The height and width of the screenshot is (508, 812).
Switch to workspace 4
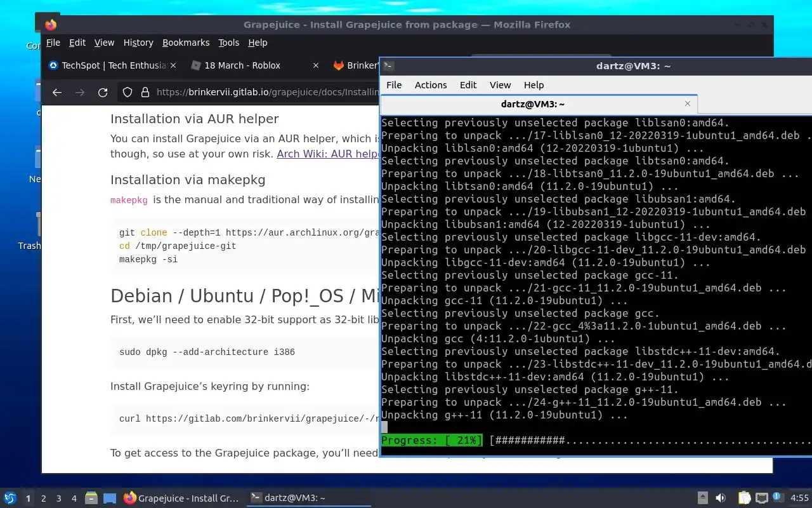(x=74, y=498)
